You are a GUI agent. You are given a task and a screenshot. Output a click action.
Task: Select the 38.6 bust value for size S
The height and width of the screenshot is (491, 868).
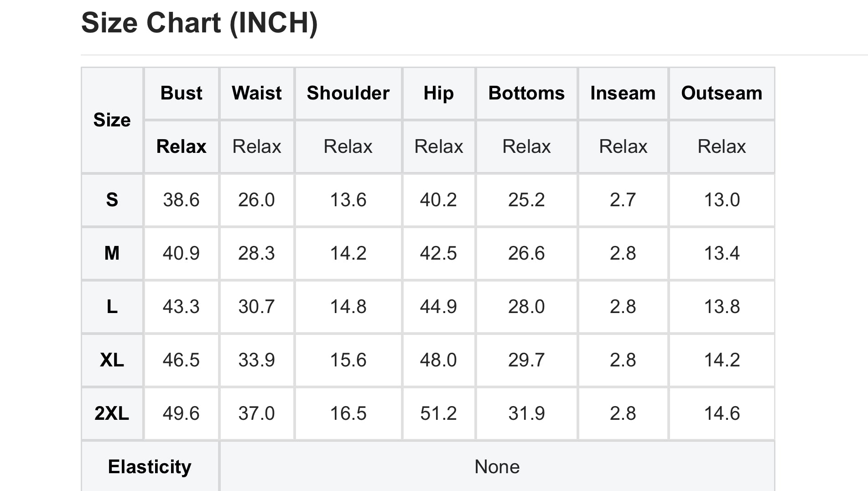[181, 200]
